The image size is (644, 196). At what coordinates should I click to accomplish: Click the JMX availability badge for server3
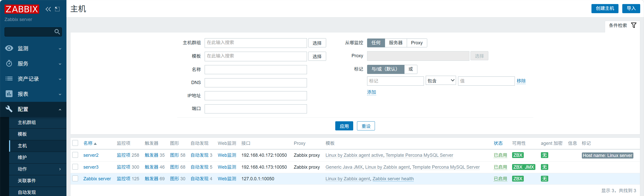(x=530, y=167)
